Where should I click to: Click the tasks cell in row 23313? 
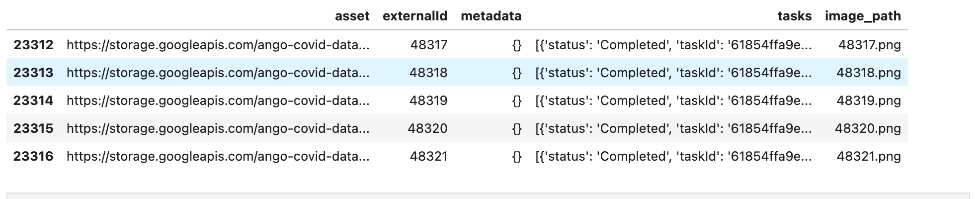[x=673, y=73]
